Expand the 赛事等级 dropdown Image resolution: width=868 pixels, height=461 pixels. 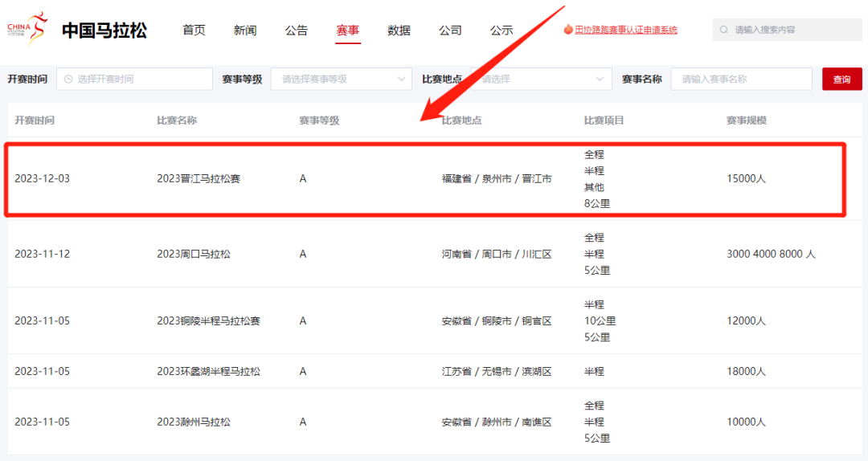[x=342, y=79]
